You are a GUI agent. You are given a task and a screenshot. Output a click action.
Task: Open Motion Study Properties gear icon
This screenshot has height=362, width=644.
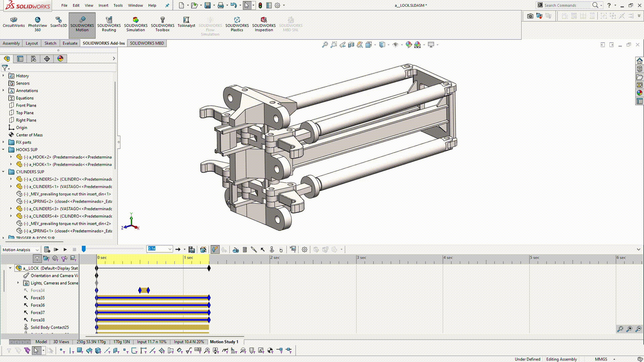click(305, 249)
